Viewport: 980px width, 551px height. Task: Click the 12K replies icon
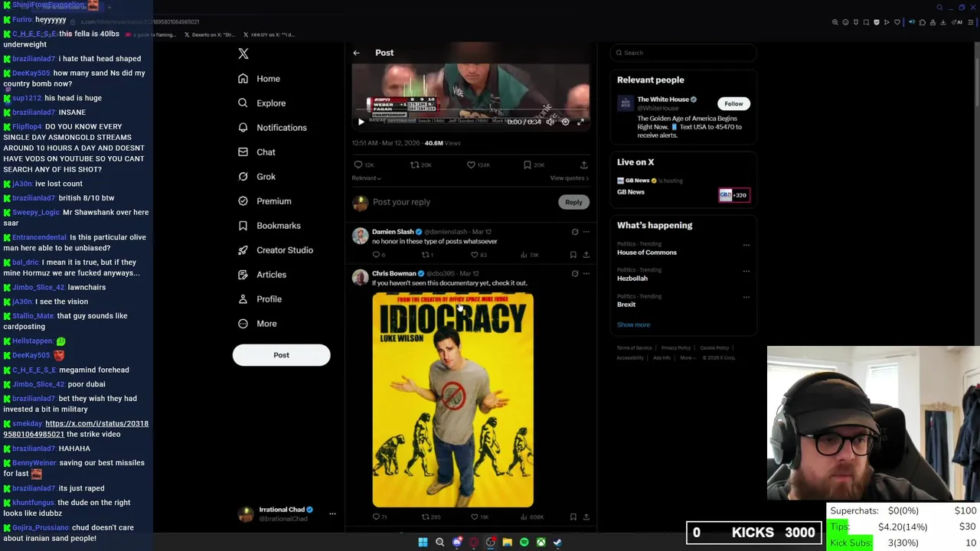tap(358, 165)
